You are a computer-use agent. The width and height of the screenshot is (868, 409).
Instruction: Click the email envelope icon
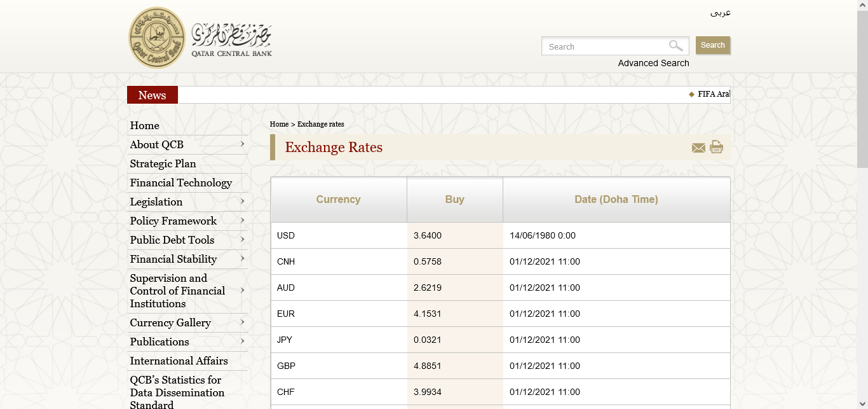(x=698, y=148)
